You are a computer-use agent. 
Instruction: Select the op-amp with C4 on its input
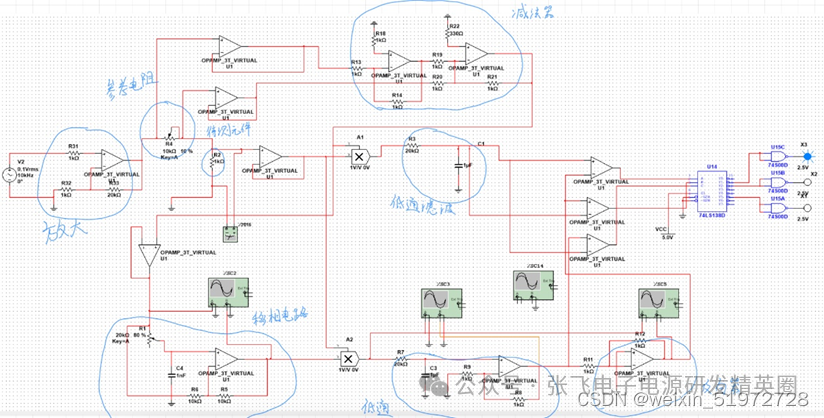click(x=226, y=359)
